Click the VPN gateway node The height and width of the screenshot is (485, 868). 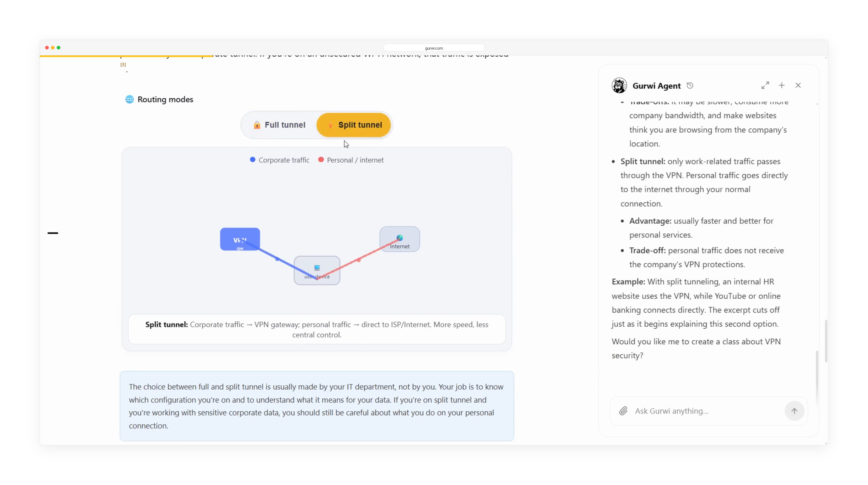tap(240, 239)
